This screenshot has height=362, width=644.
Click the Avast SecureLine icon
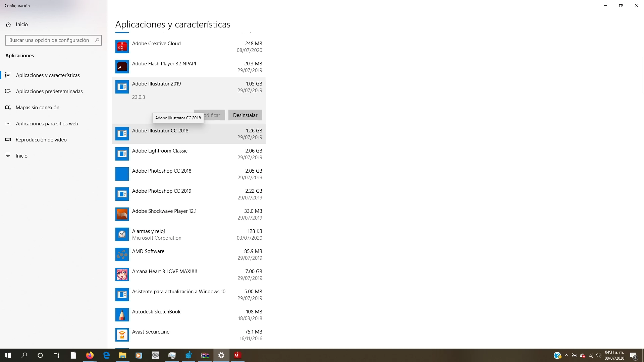[x=122, y=335]
